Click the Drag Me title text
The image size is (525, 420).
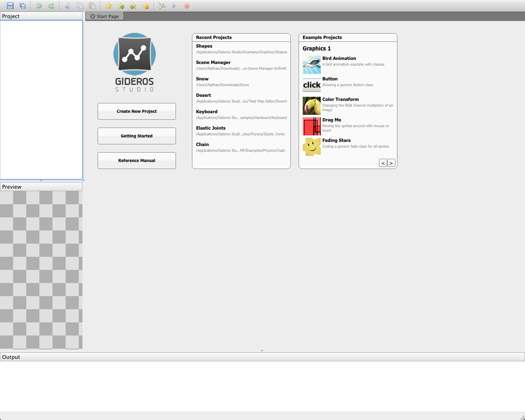332,120
